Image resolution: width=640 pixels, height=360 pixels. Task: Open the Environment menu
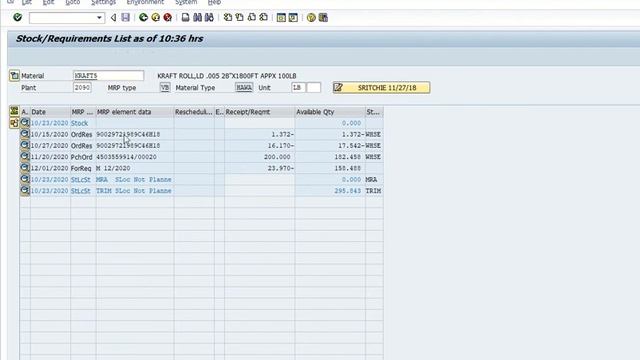tap(145, 2)
